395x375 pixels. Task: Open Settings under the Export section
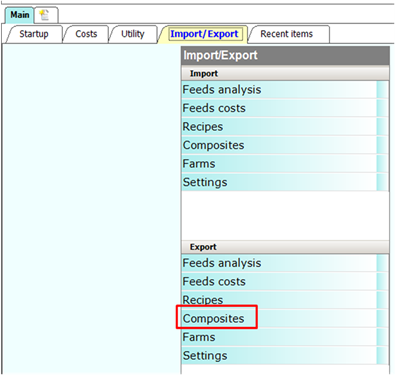click(x=285, y=355)
